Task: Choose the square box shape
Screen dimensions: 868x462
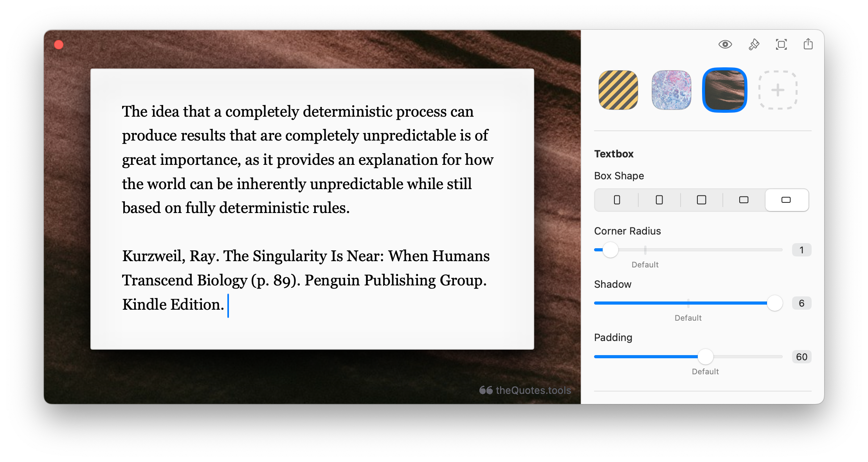Action: (701, 200)
